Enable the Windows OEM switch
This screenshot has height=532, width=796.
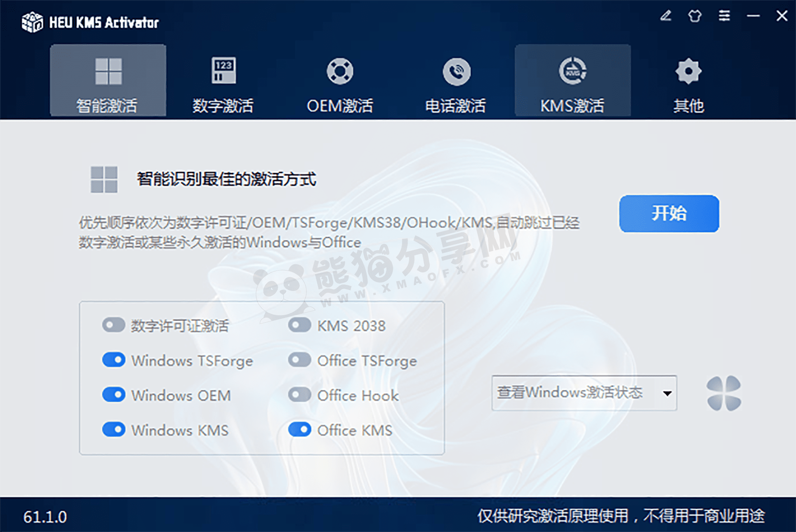(114, 395)
